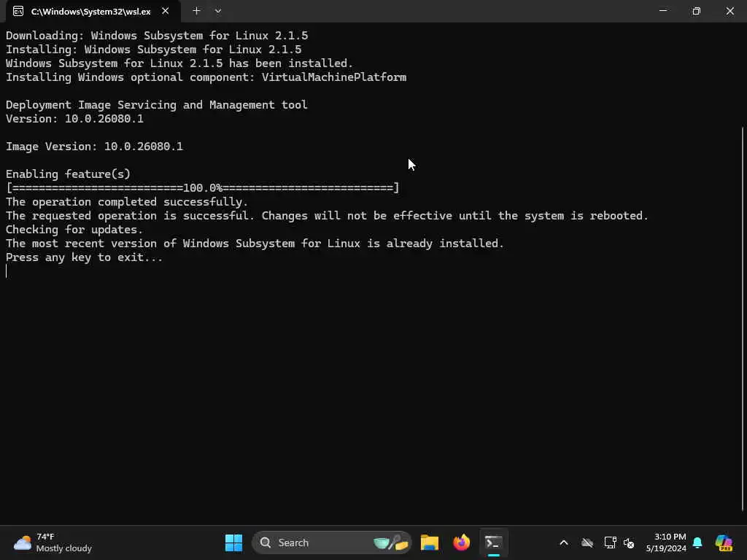Click the VirtualMachinePlatform component line
The width and height of the screenshot is (747, 560).
[x=206, y=77]
